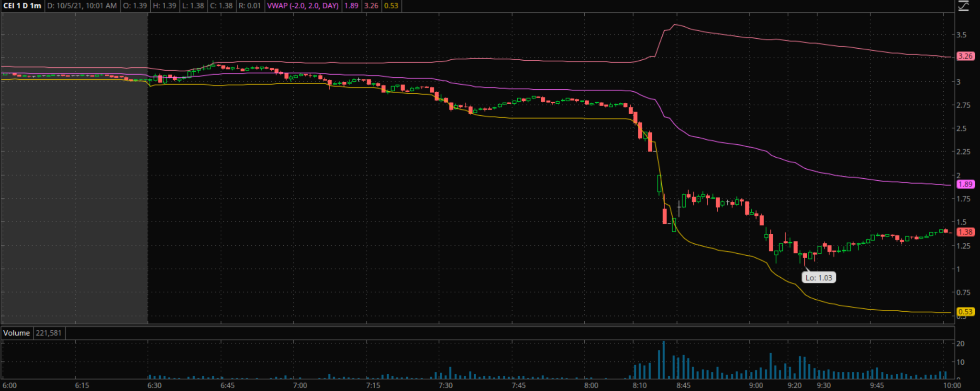Screen dimensions: 980x391
Task: Click the 2.25 price axis label
Action: [x=963, y=152]
